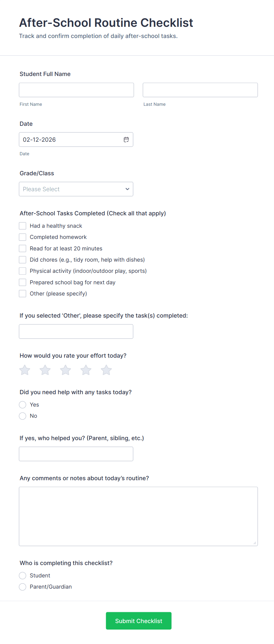Rate effort with the third star
The width and height of the screenshot is (274, 644).
(65, 370)
